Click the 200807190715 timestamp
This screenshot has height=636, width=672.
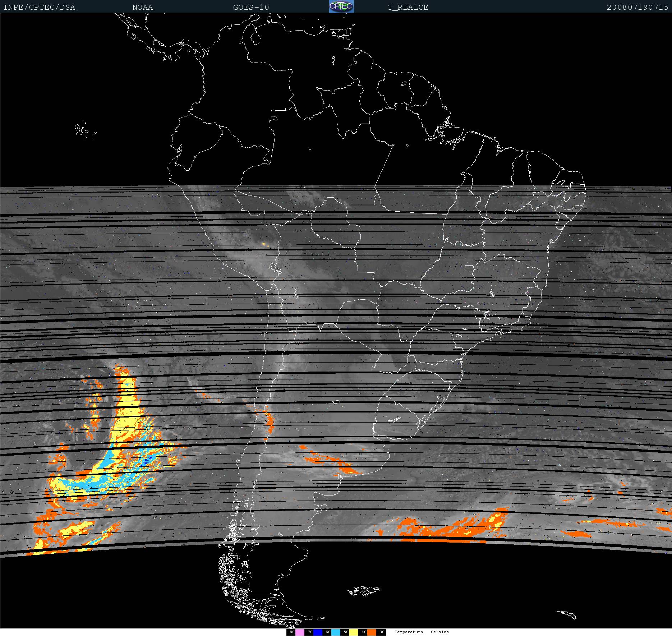point(638,7)
